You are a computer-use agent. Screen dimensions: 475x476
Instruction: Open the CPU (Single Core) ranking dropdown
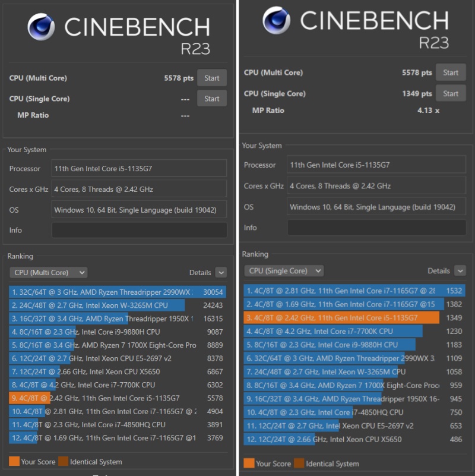click(x=284, y=271)
